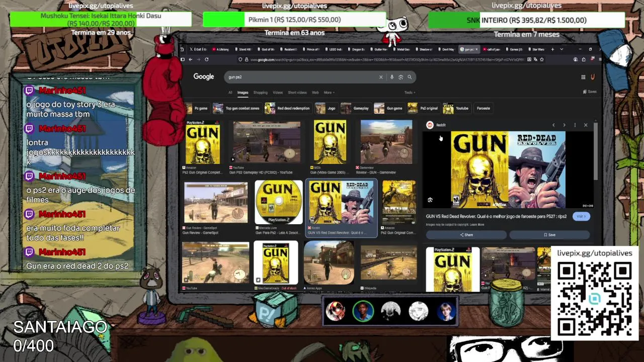Filter by 'Faroeste' chip

click(484, 108)
